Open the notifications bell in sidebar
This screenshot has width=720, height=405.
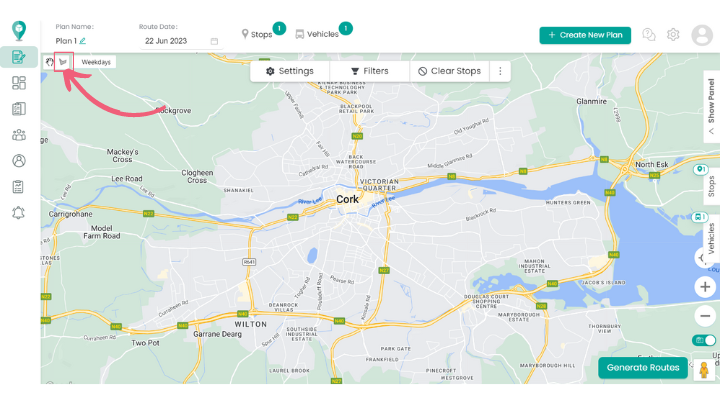(x=18, y=212)
